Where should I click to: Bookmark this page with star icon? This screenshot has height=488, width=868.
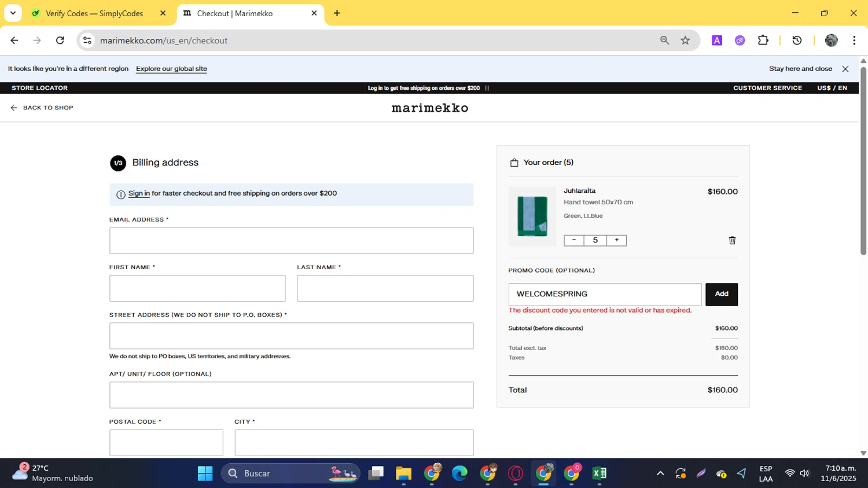pos(685,41)
